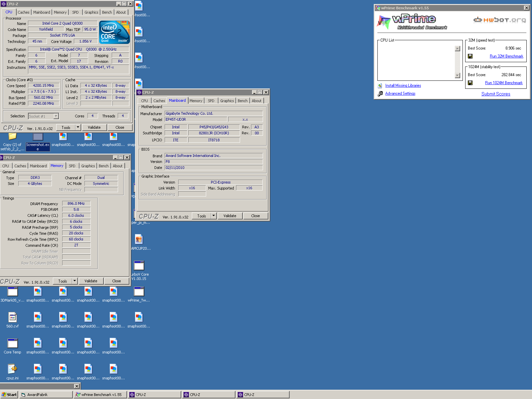Select the snaphsot icon directly right of cpuz.ini
The image size is (532, 399).
(x=38, y=369)
